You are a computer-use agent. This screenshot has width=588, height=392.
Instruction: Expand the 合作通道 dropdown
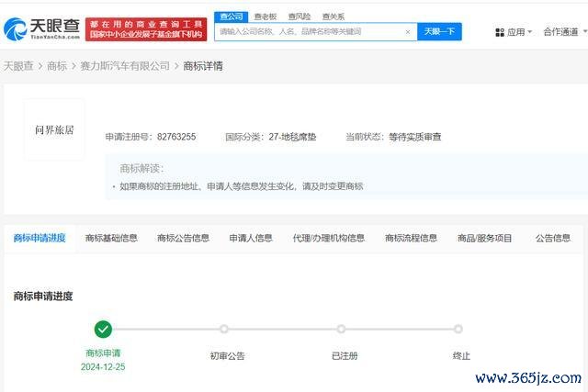565,32
